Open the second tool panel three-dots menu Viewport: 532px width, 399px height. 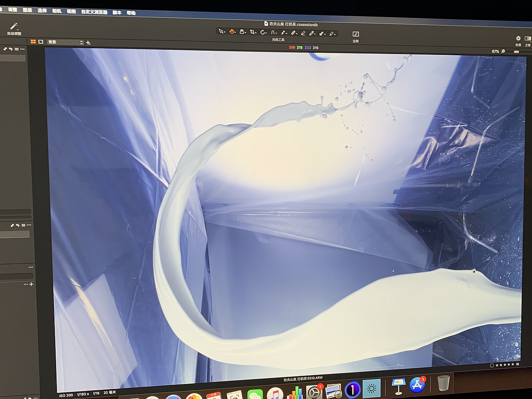coord(29,225)
